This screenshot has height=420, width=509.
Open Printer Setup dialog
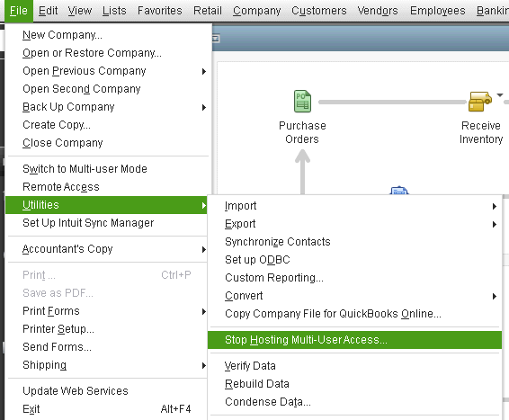(107, 329)
